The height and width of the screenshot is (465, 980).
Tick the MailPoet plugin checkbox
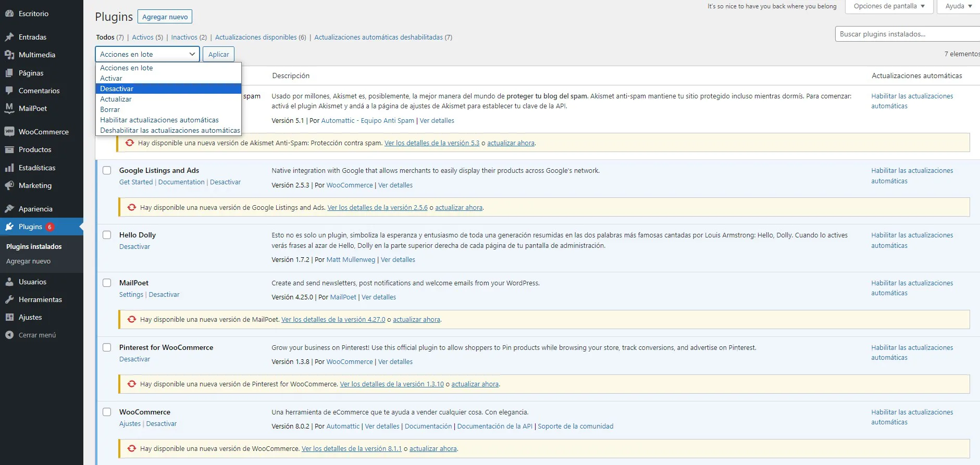(107, 283)
